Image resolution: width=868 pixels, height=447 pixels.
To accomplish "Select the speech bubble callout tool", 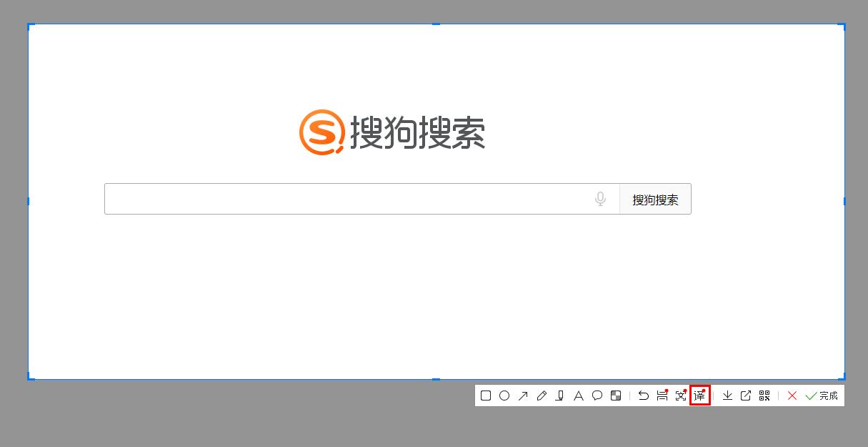I will [x=597, y=395].
